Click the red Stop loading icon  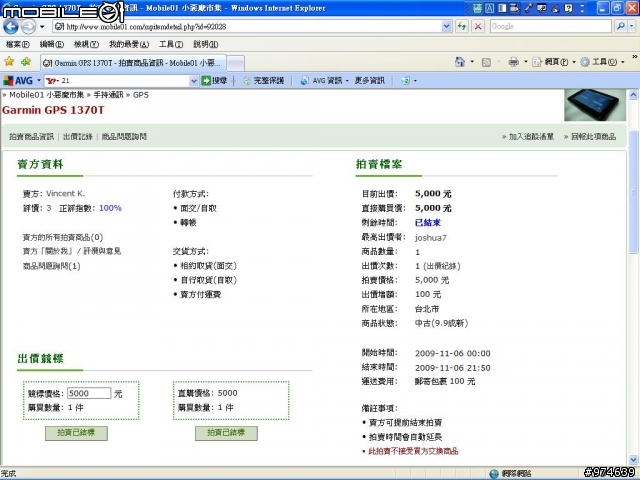point(478,27)
